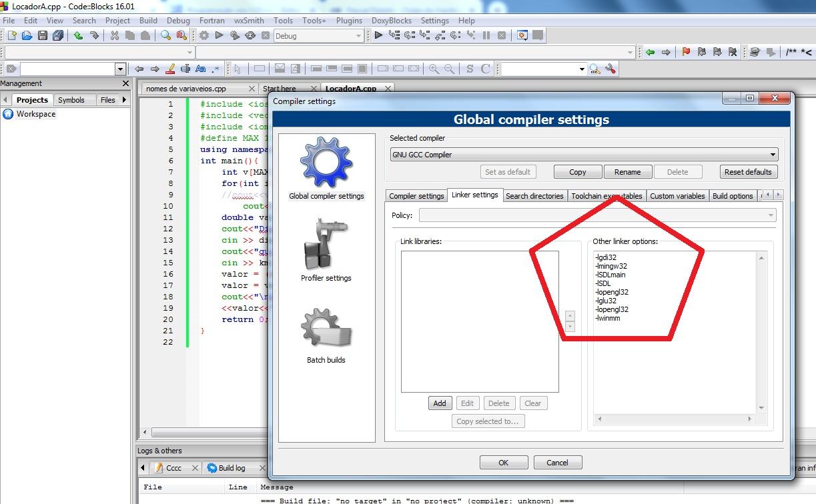The height and width of the screenshot is (504, 816).
Task: Undo the last edit with the green arrow
Action: 79,35
